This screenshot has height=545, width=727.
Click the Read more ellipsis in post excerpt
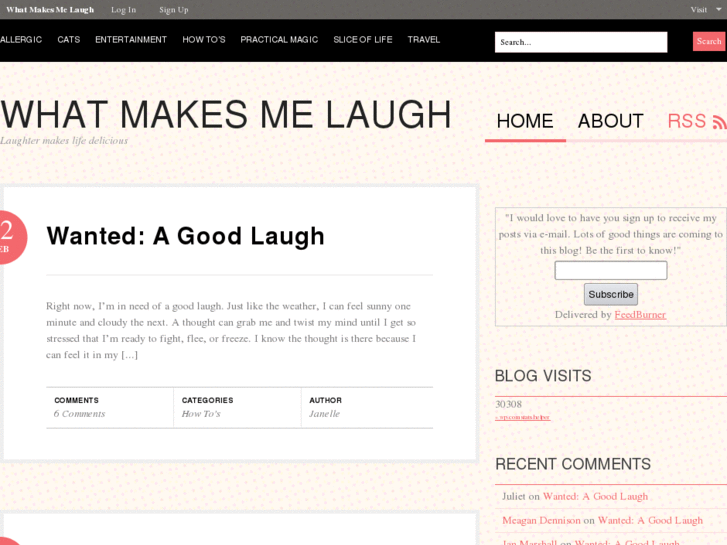coord(129,355)
